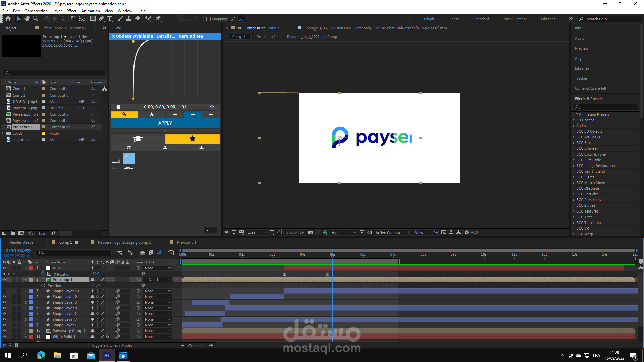The height and width of the screenshot is (362, 644).
Task: Toggle visibility of White Solid 1 layer
Action: point(4,337)
